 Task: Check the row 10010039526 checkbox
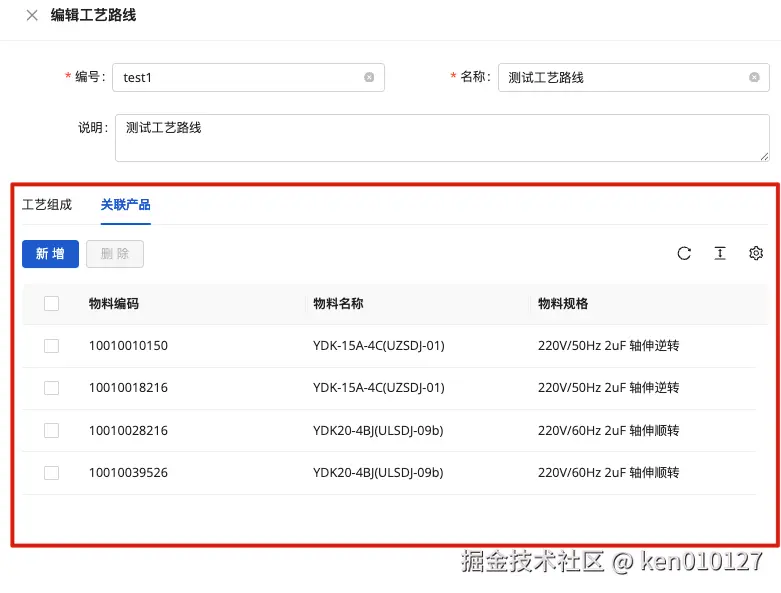tap(51, 473)
